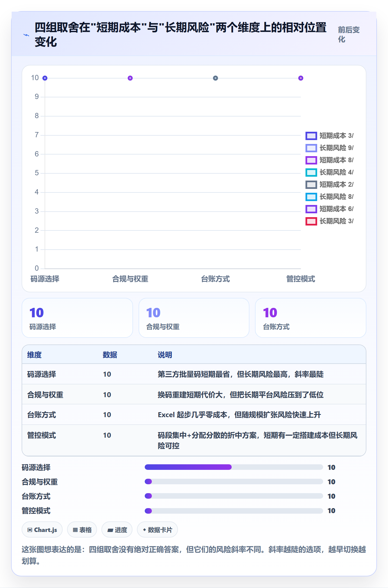Click the description 第三方批量码短期最省

[241, 374]
